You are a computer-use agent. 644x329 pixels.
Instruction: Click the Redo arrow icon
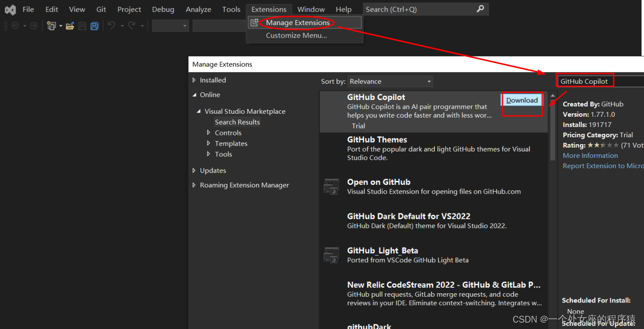(132, 25)
